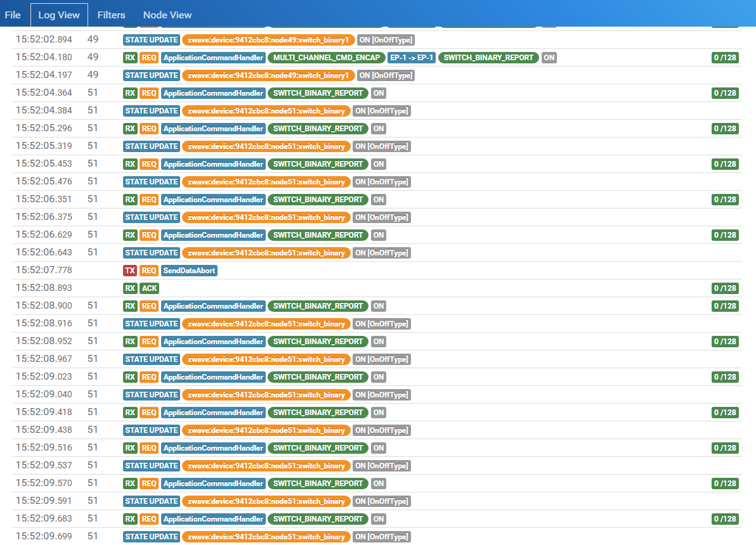Click REQ badge at 15:52:09.023
Viewport: 756px width, 545px height.
click(x=149, y=377)
